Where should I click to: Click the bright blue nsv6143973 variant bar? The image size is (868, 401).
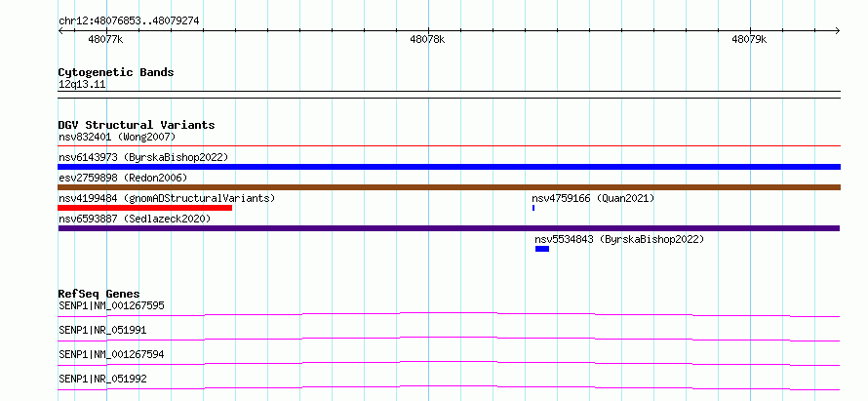point(449,167)
